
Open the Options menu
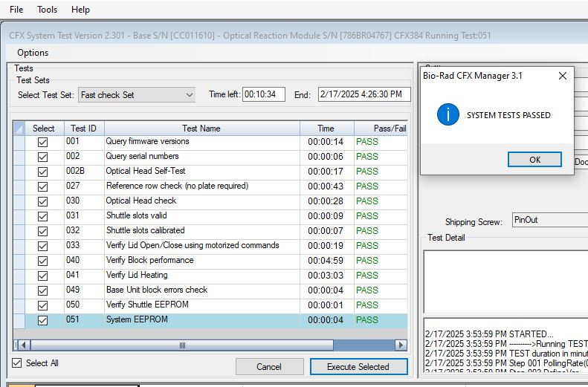click(x=33, y=53)
